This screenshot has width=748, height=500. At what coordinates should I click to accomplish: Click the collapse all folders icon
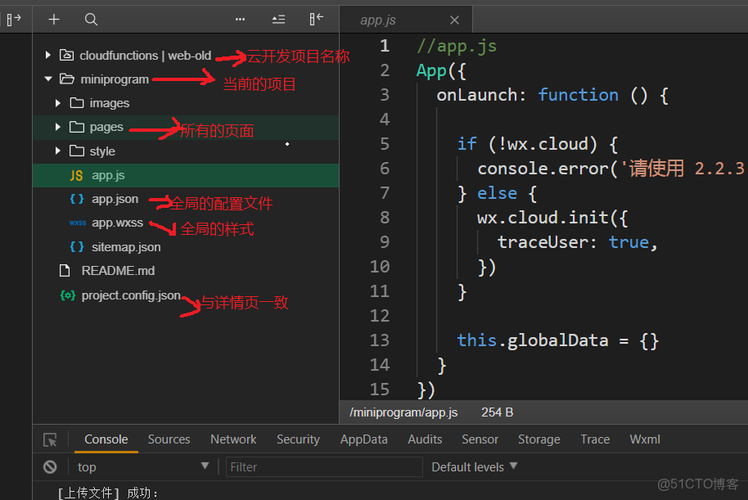pos(279,19)
